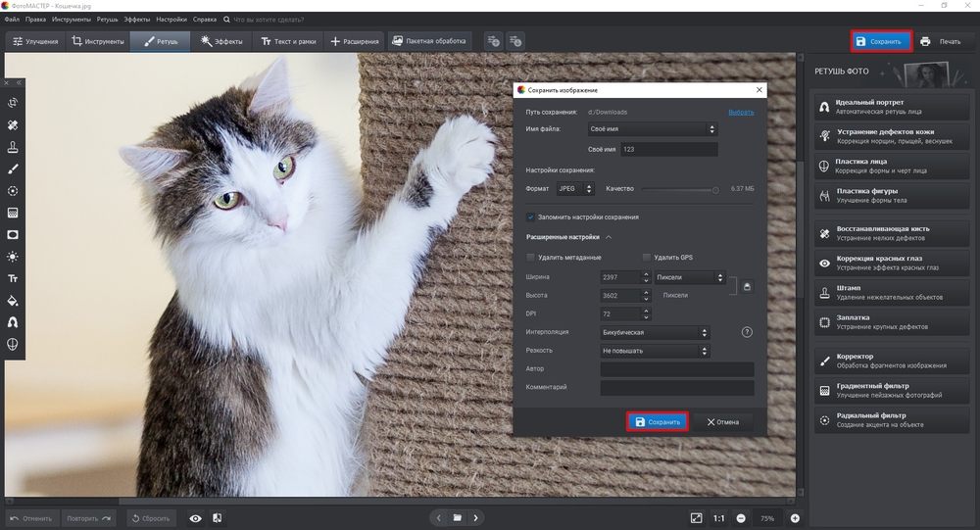Select the Stamp tool in left toolbar
This screenshot has width=980, height=530.
[x=13, y=147]
